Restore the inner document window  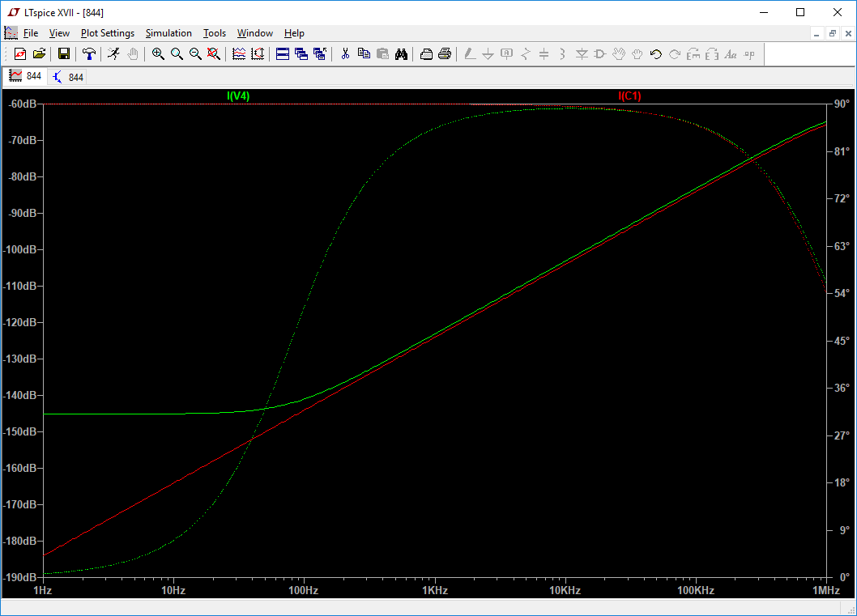(x=833, y=33)
